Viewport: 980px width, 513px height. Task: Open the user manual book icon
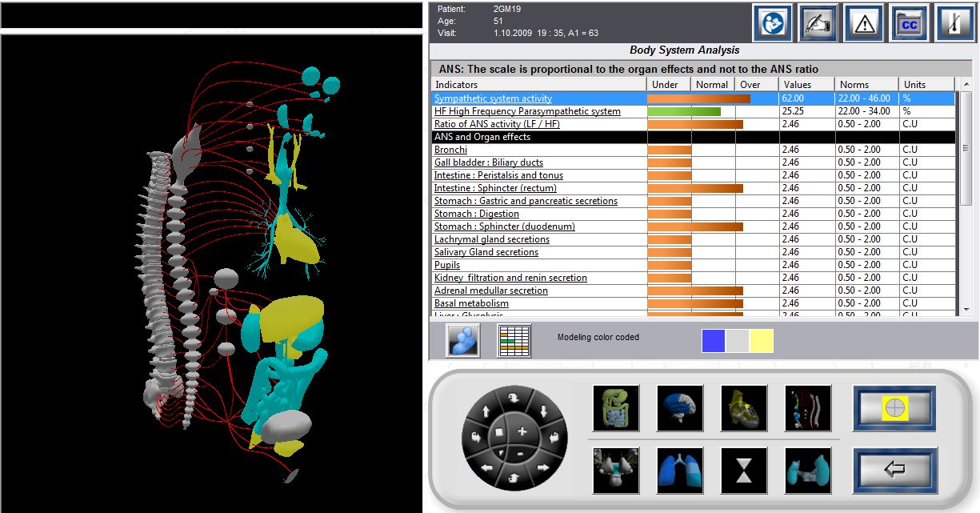[x=772, y=23]
